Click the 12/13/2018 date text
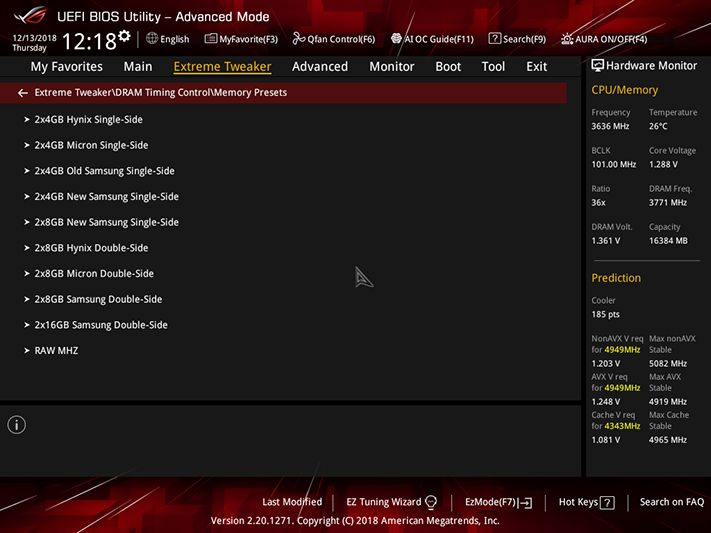Image resolution: width=711 pixels, height=533 pixels. (34, 38)
